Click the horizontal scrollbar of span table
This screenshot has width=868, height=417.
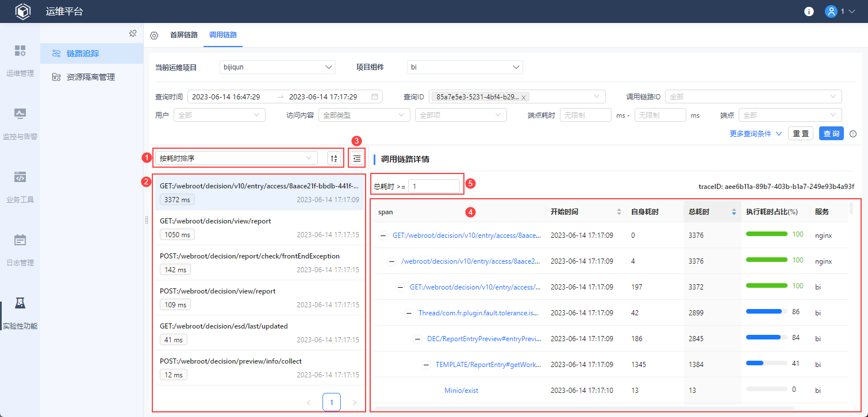(584, 408)
